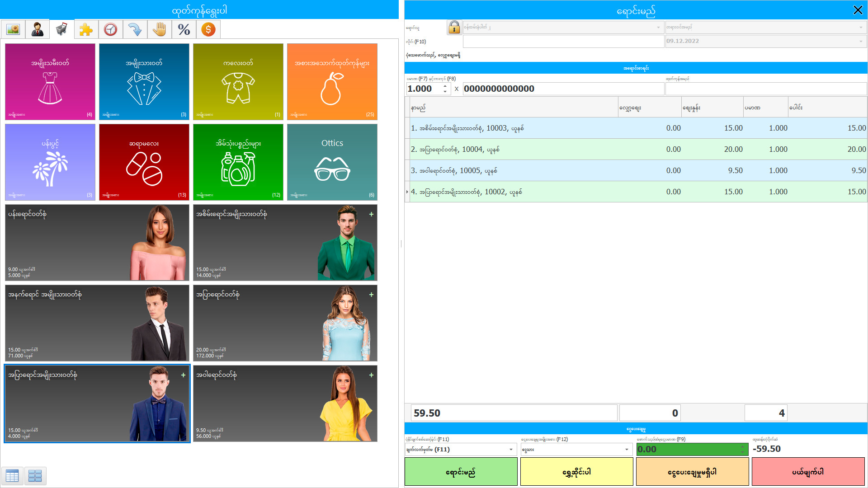Click the orange dollar coin icon
The width and height of the screenshot is (868, 488).
(x=208, y=30)
